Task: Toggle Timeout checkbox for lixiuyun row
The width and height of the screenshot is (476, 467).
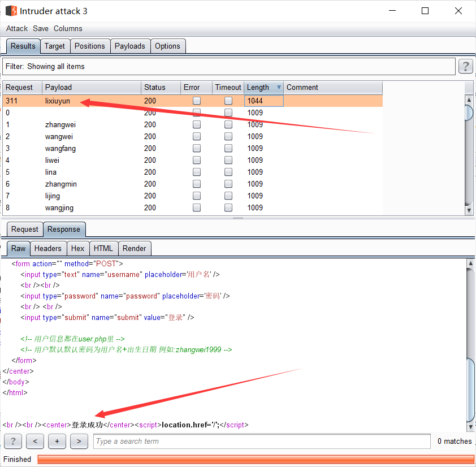Action: click(228, 101)
